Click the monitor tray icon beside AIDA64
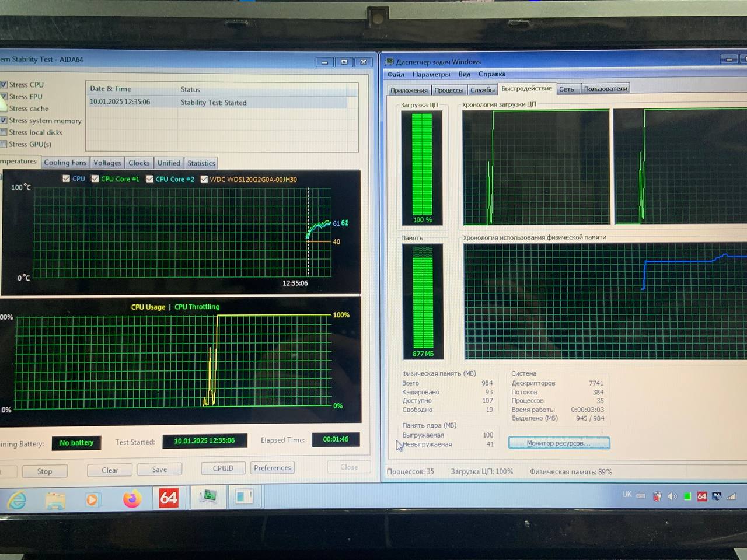This screenshot has height=560, width=747. coord(717,496)
